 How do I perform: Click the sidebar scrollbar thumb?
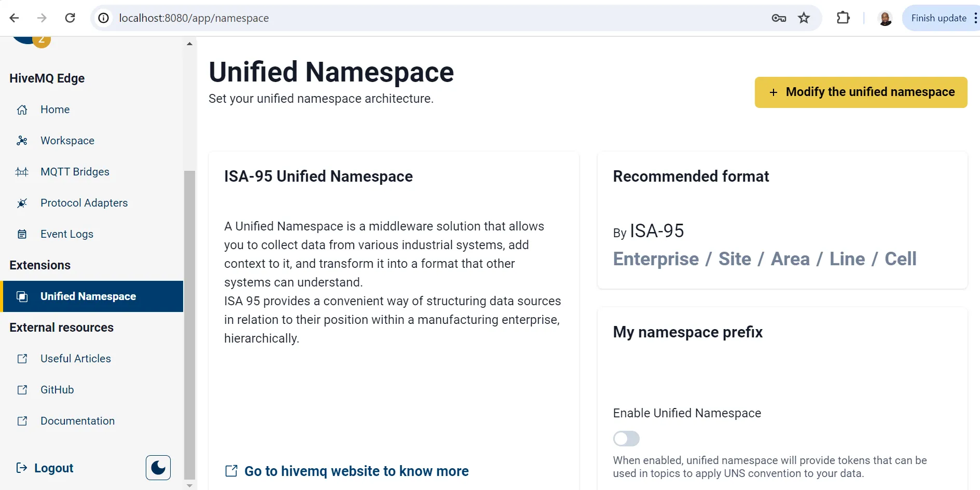point(190,324)
